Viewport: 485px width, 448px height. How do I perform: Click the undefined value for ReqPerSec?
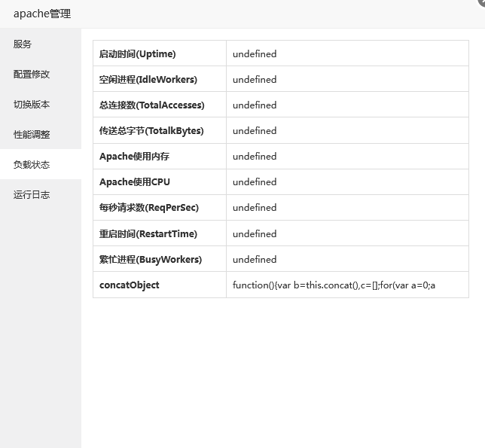coord(255,208)
